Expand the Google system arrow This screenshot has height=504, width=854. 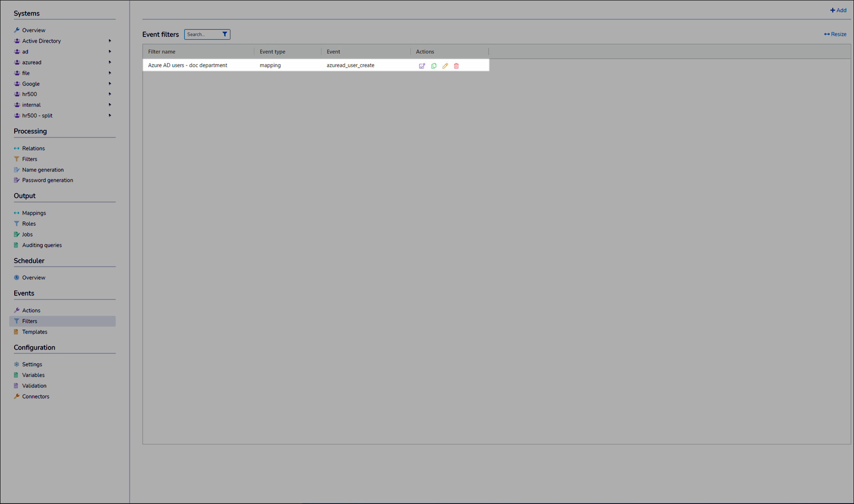point(110,84)
